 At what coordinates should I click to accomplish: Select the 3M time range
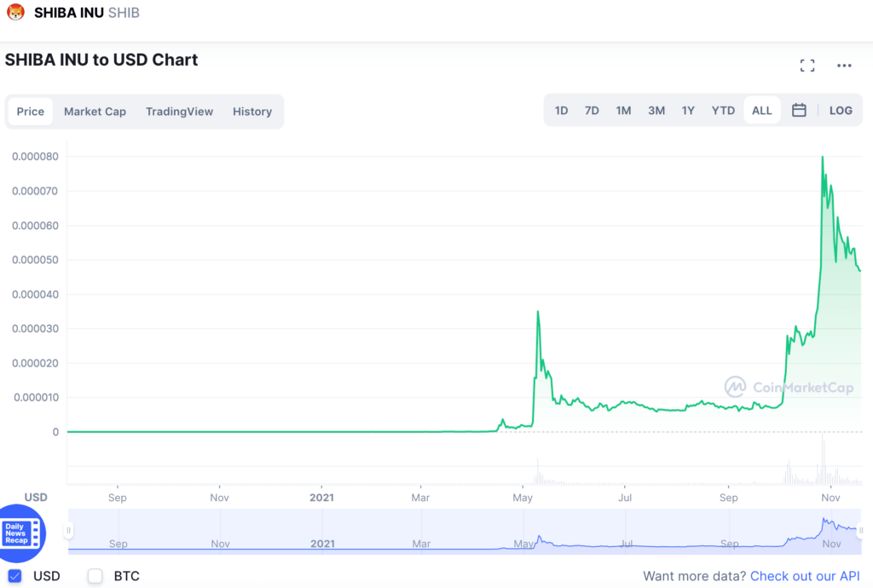click(656, 110)
